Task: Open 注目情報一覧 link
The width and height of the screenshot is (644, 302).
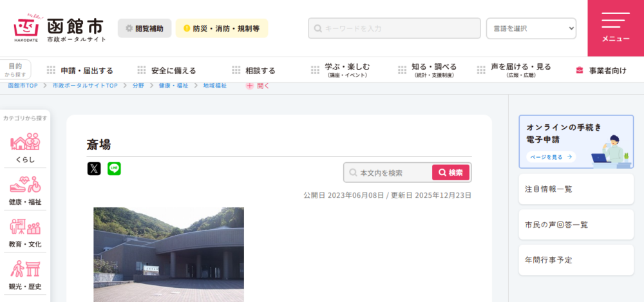Action: click(x=576, y=189)
